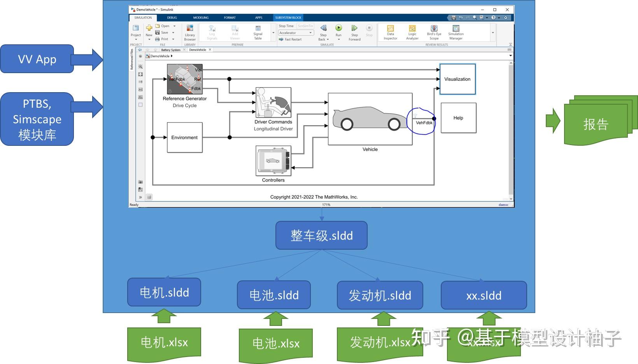This screenshot has width=638, height=364.
Task: Click the Stop Time input field
Action: coord(305,26)
